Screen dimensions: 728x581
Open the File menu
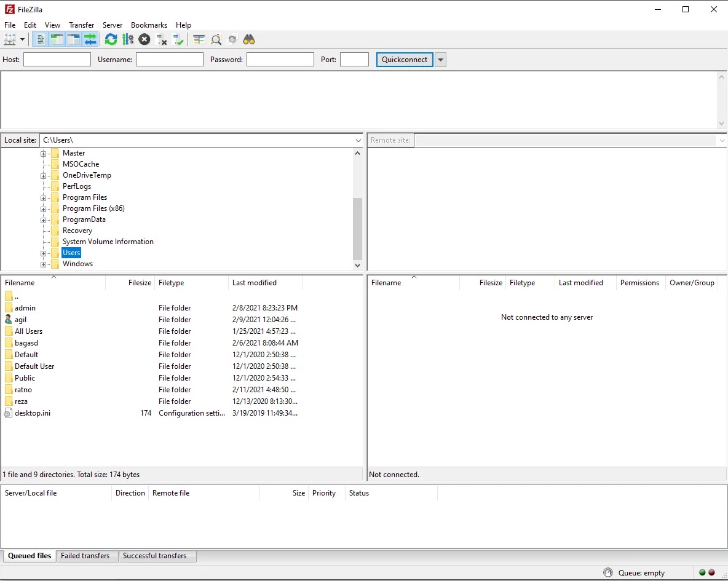10,25
